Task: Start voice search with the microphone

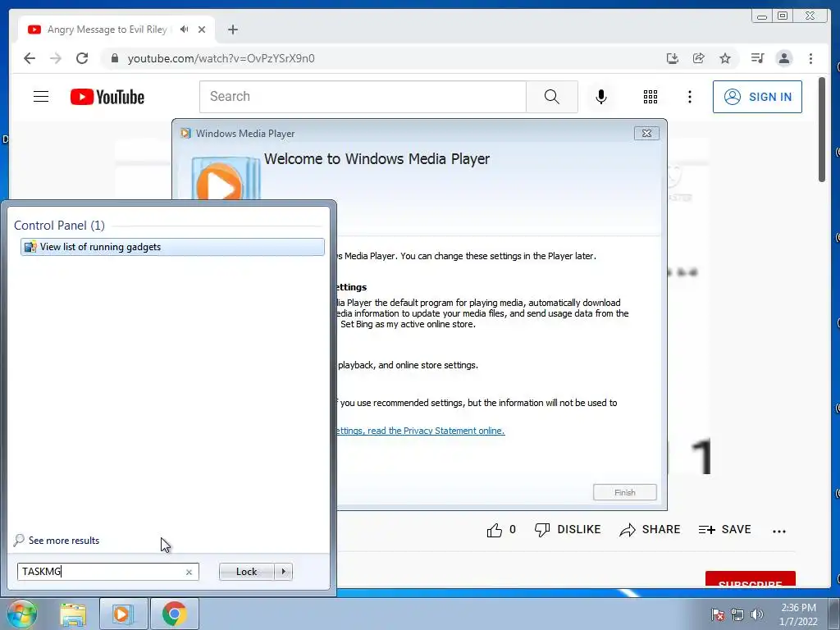Action: tap(601, 97)
